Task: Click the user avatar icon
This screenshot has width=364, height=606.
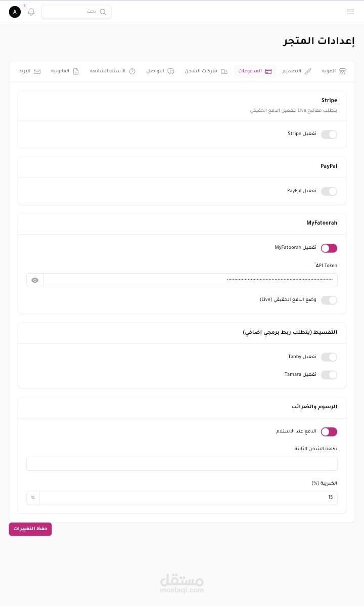Action: [x=15, y=12]
